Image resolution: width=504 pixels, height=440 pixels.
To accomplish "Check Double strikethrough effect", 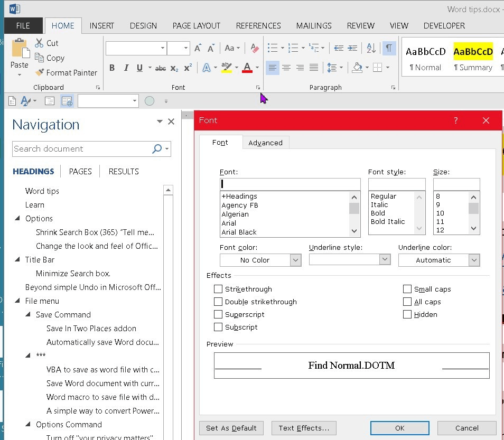I will point(218,302).
